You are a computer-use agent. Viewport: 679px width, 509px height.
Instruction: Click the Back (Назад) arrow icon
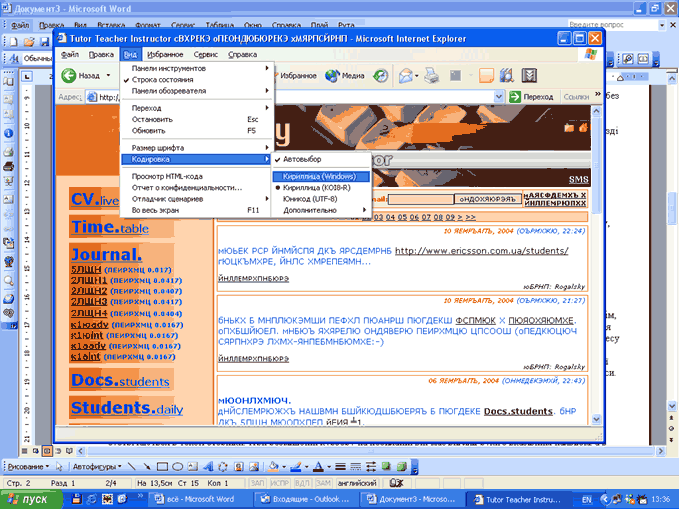click(x=68, y=75)
